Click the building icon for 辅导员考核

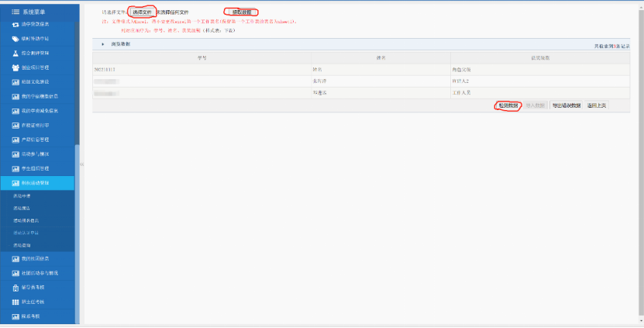click(15, 287)
